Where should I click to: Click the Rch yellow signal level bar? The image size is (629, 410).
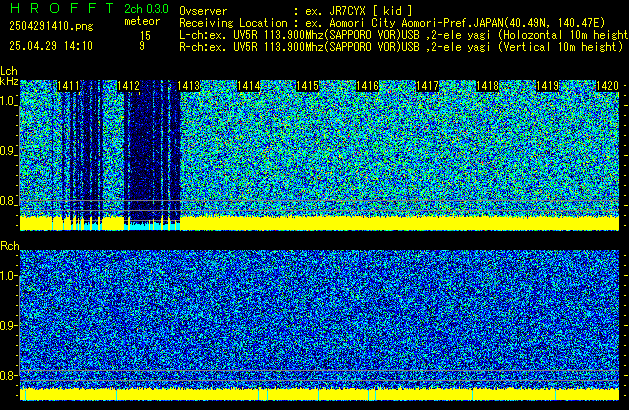pyautogui.click(x=319, y=394)
